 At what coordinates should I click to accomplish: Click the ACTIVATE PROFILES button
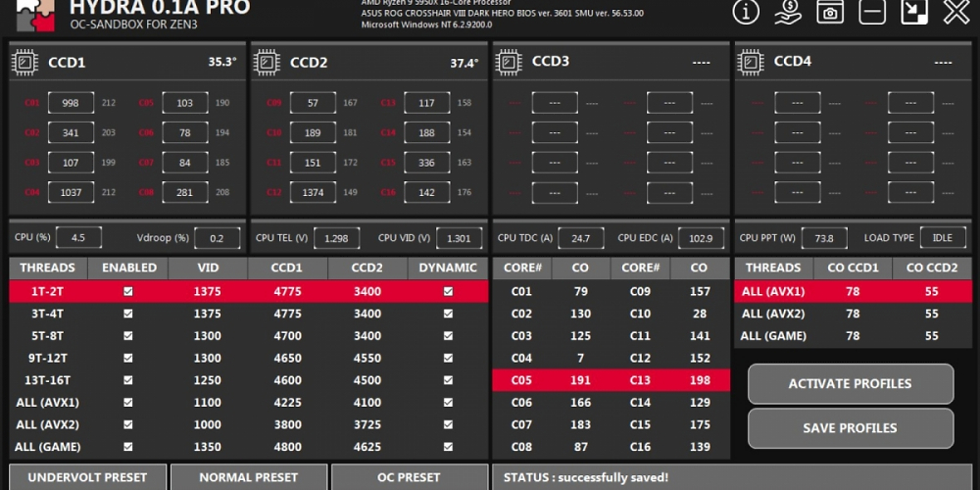coord(851,384)
